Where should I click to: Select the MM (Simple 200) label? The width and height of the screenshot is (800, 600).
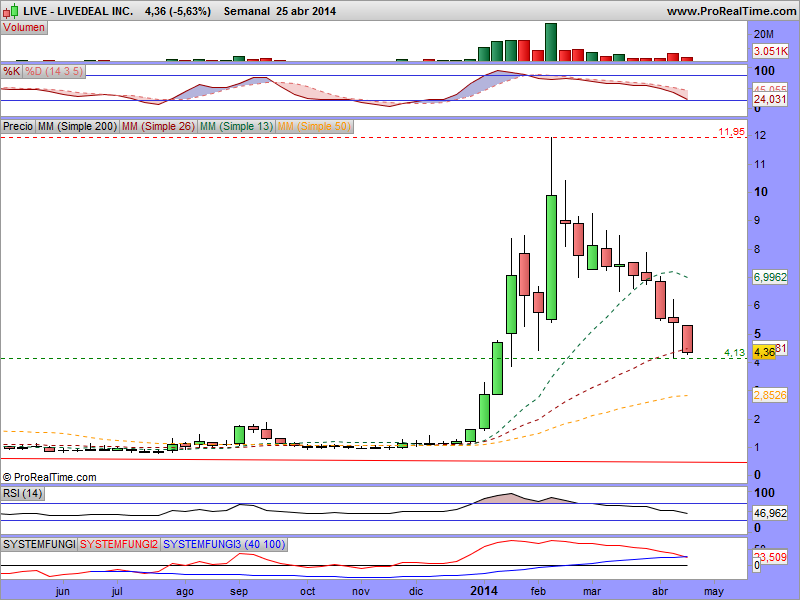(77, 127)
